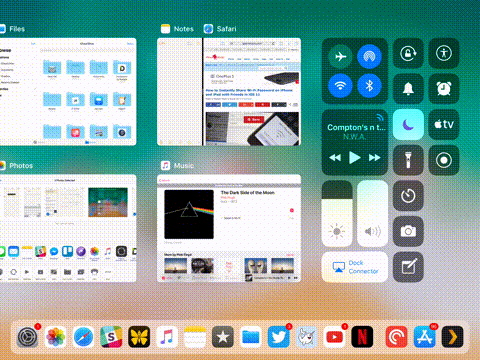
Task: Open the yellow butterfly app in dock
Action: coord(139,337)
